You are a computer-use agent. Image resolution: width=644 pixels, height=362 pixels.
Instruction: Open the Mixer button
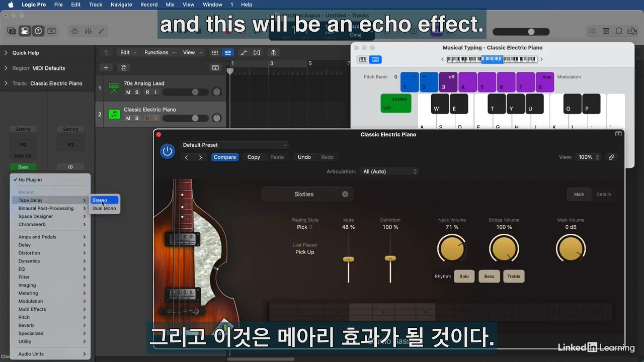[x=88, y=31]
